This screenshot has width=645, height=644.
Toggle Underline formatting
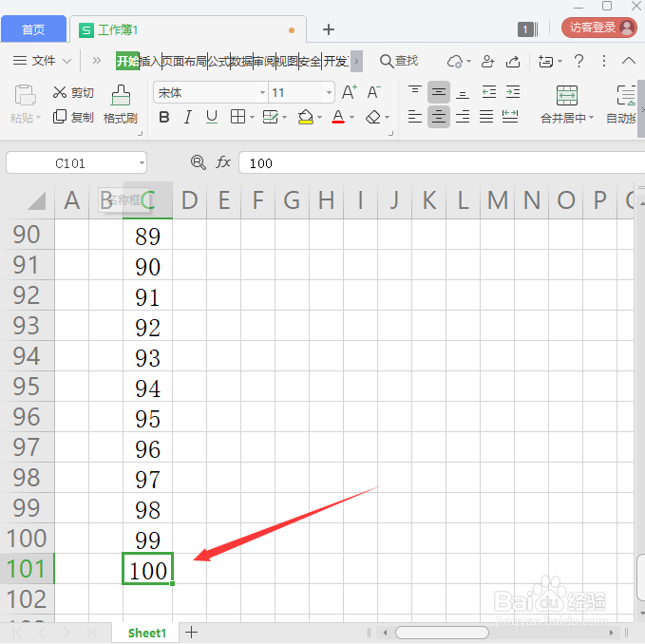[212, 117]
